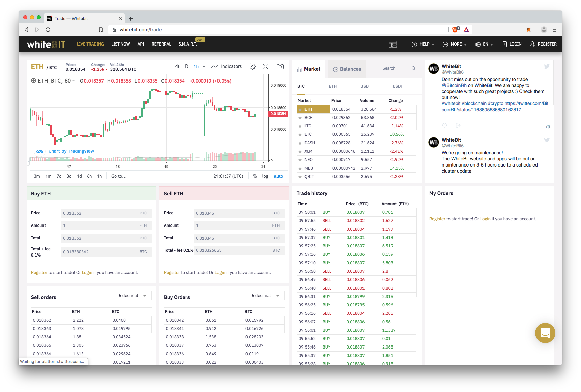The height and width of the screenshot is (392, 581).
Task: Share the BitcoinRh tweet
Action: [x=458, y=125]
